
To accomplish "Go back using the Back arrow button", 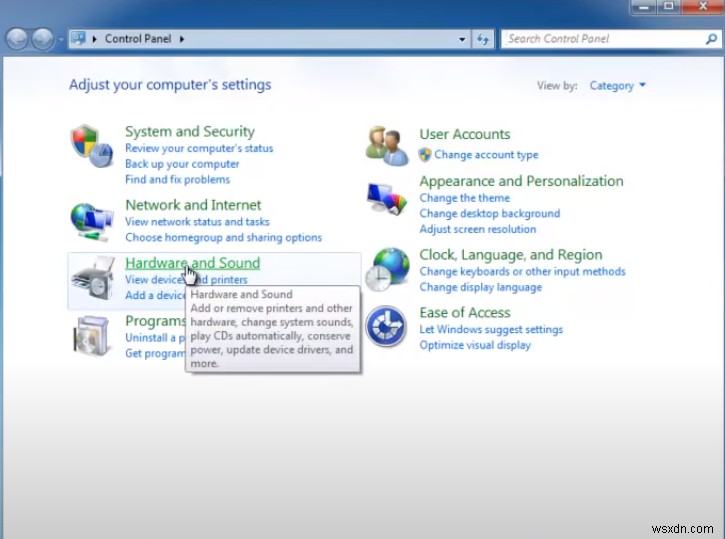I will click(18, 39).
